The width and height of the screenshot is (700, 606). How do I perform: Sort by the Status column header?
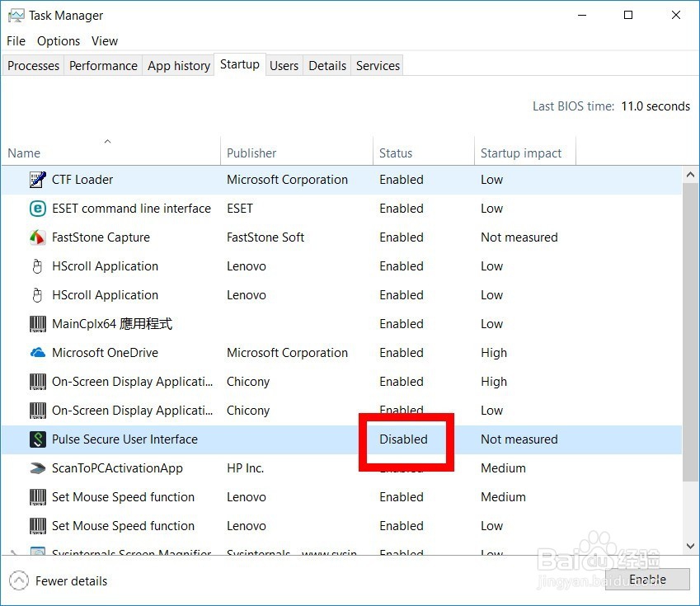424,153
